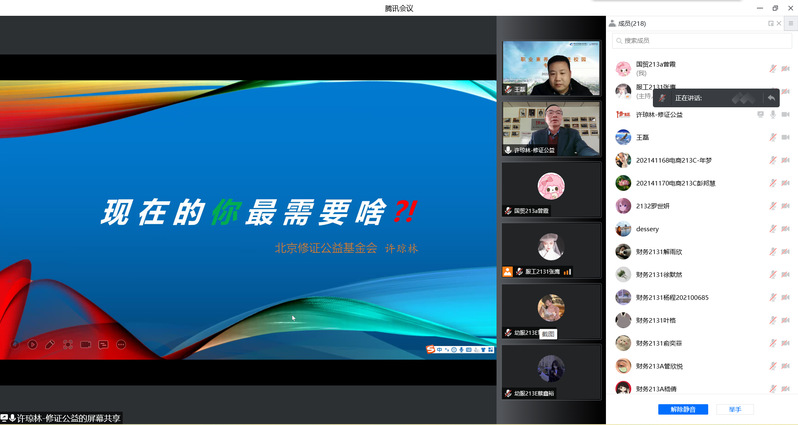Viewport: 798px width, 425px height.
Task: Toggle the camera icon for 国贸213a曾霞
Action: [x=786, y=68]
